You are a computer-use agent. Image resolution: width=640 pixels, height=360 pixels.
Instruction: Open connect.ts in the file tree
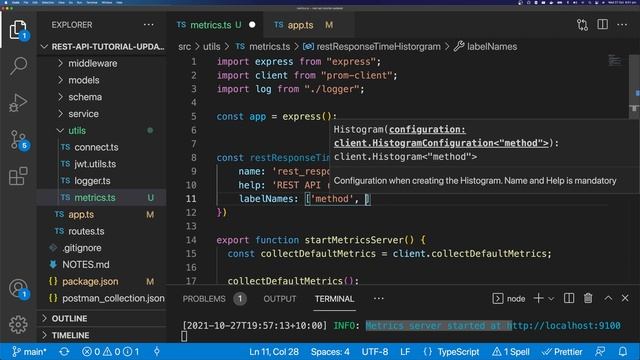coord(96,147)
